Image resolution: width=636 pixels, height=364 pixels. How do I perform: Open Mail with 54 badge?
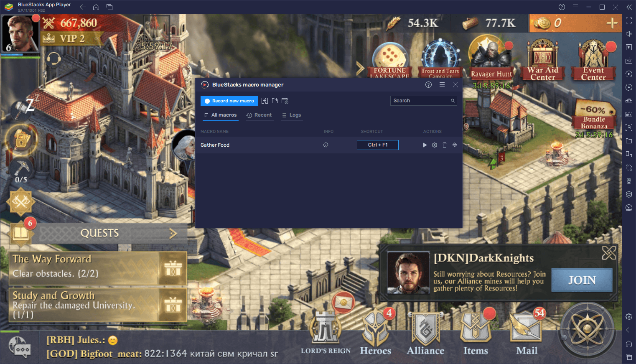click(527, 333)
